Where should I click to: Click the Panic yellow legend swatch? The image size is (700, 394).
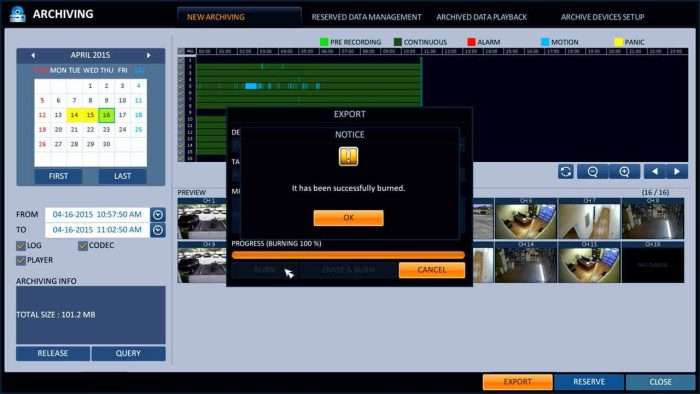(x=618, y=42)
